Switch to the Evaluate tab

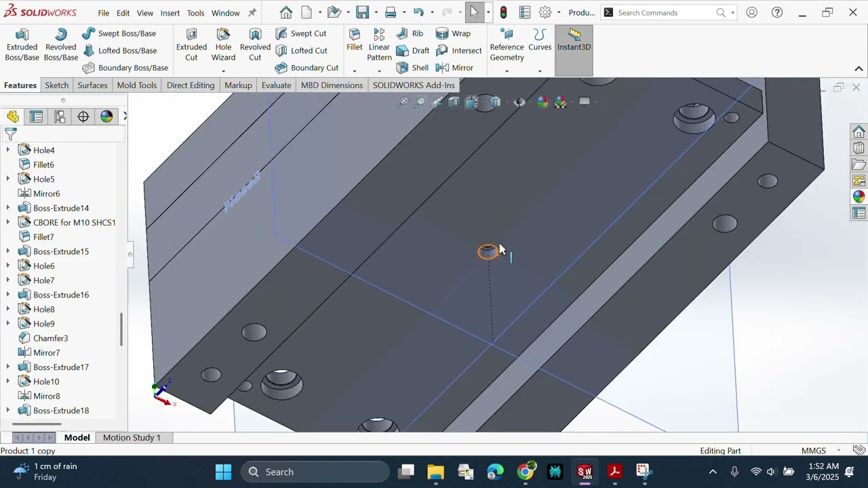coord(276,85)
